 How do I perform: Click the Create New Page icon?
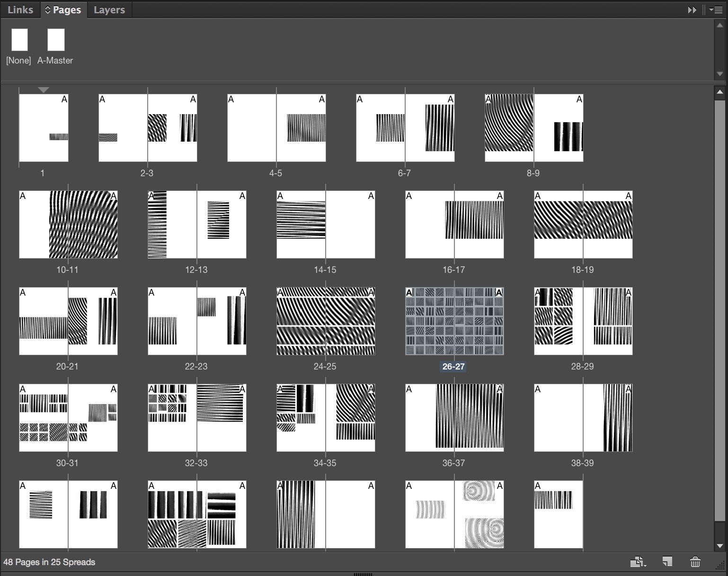point(667,562)
